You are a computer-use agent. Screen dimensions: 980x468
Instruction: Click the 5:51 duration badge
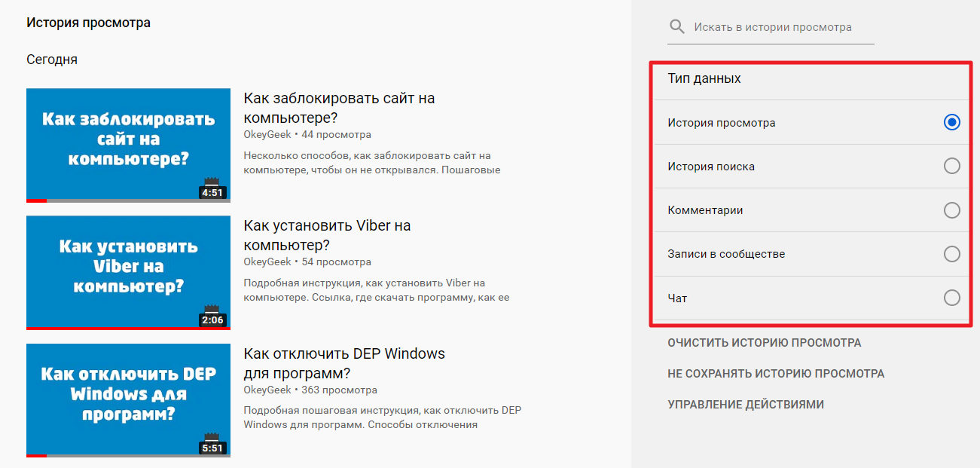tap(212, 448)
